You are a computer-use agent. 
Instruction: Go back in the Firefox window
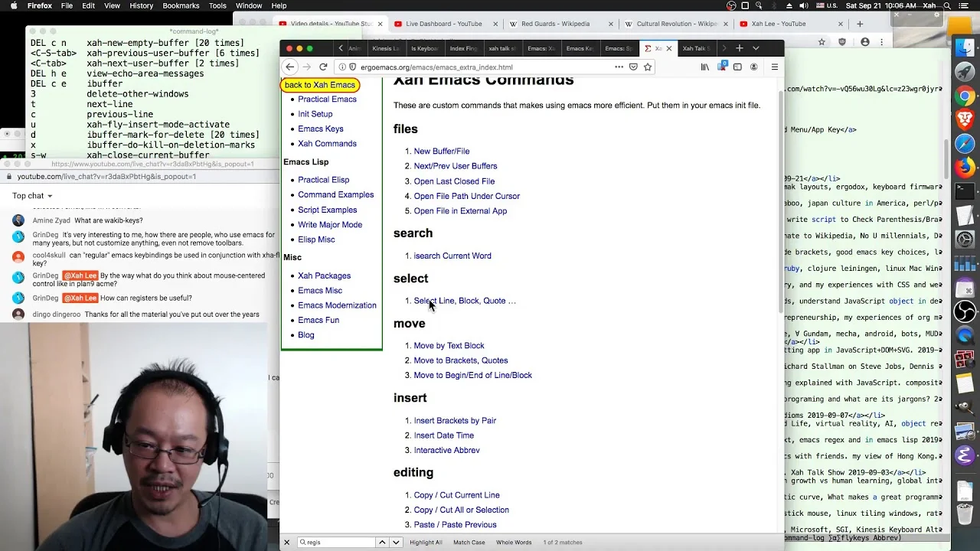[x=289, y=67]
